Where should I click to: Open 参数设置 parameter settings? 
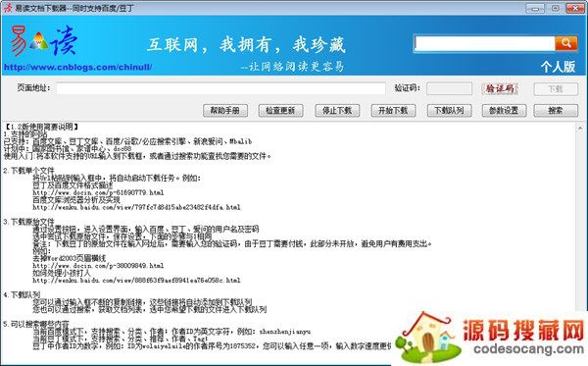click(x=504, y=110)
